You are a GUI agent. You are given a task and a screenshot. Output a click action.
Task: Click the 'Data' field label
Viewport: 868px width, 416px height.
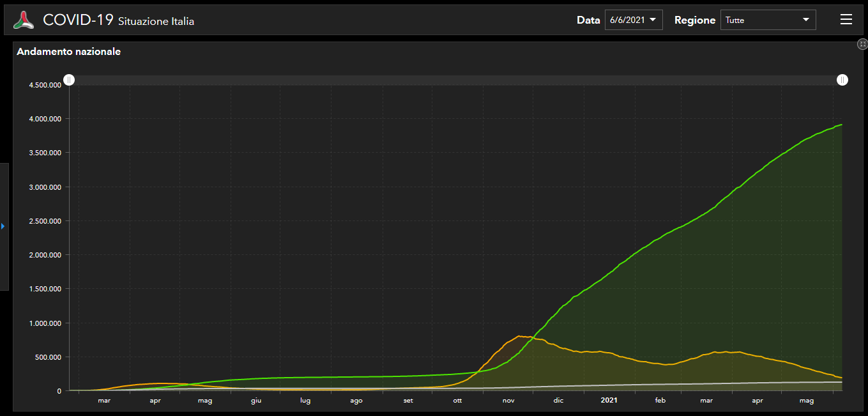[588, 20]
